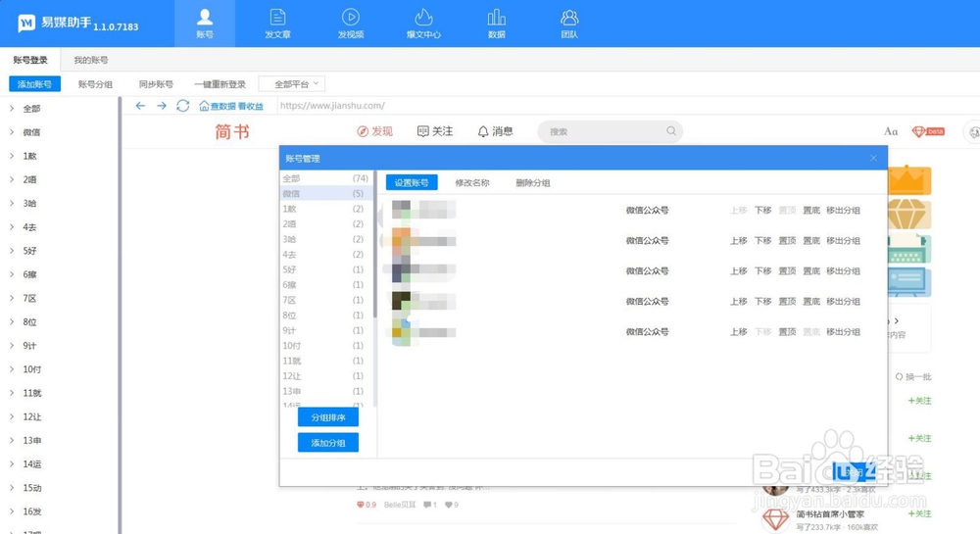
Task: Switch to 账号登录 tab
Action: [x=30, y=60]
